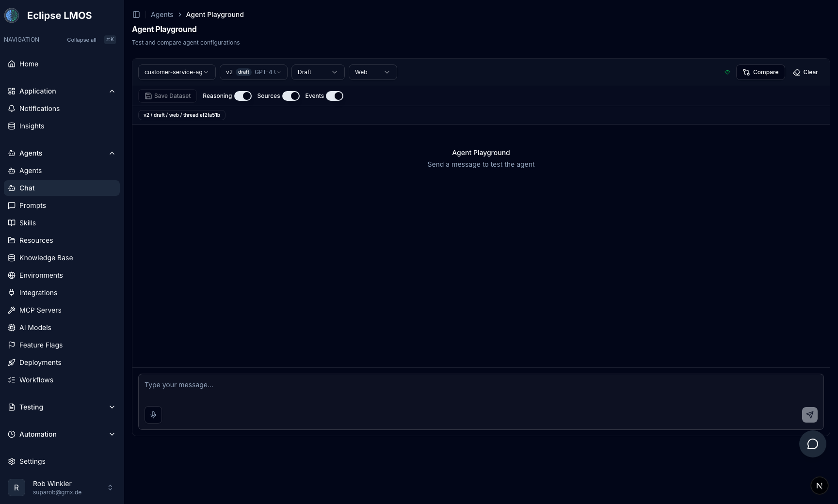The width and height of the screenshot is (838, 504).
Task: Click the AI Models chip icon
Action: [x=12, y=328]
